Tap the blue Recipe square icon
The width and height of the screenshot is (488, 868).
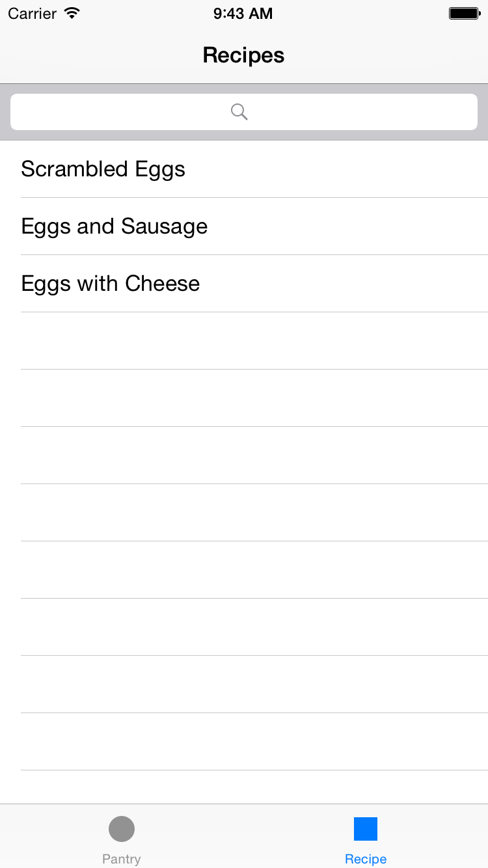(x=366, y=829)
